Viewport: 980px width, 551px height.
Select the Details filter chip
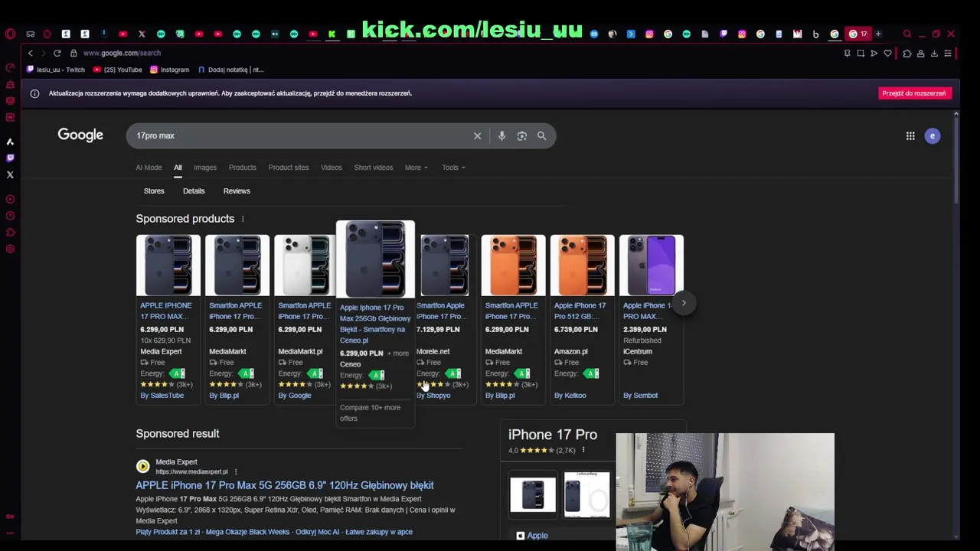194,191
